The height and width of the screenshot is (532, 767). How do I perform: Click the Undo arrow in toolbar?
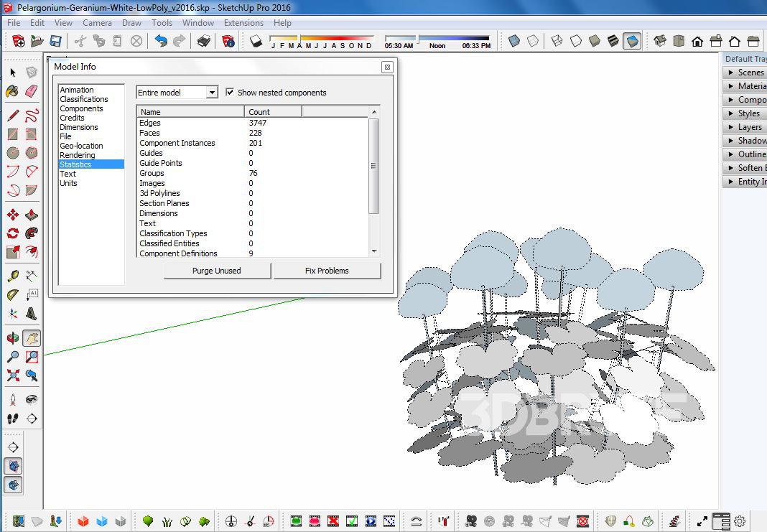(161, 42)
